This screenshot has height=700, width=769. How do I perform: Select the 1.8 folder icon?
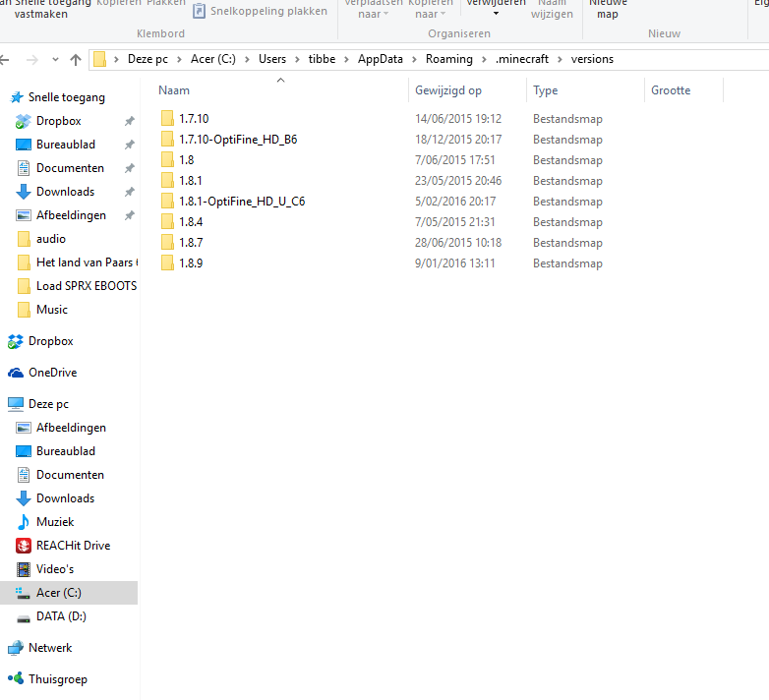tap(167, 160)
